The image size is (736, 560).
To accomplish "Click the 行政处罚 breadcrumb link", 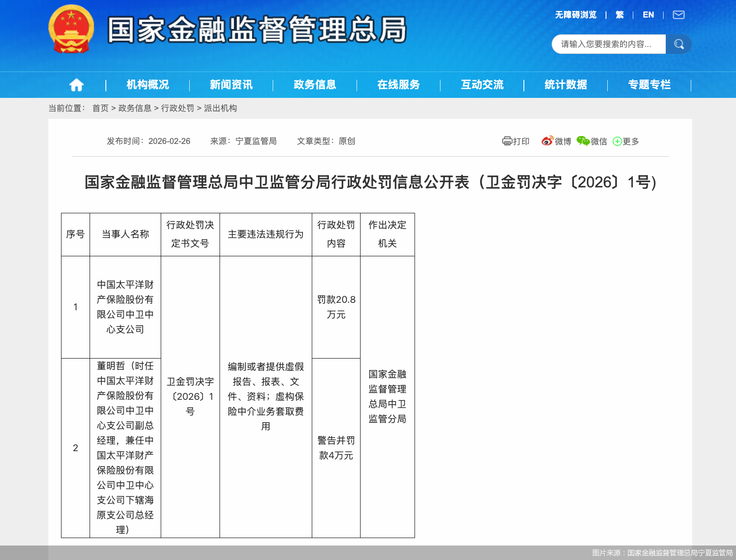I will [177, 108].
